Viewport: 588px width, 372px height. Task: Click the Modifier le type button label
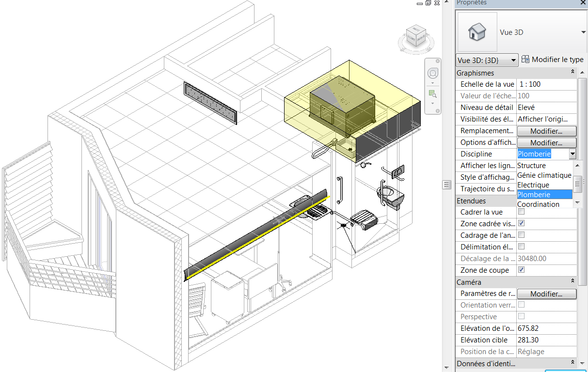tap(557, 60)
